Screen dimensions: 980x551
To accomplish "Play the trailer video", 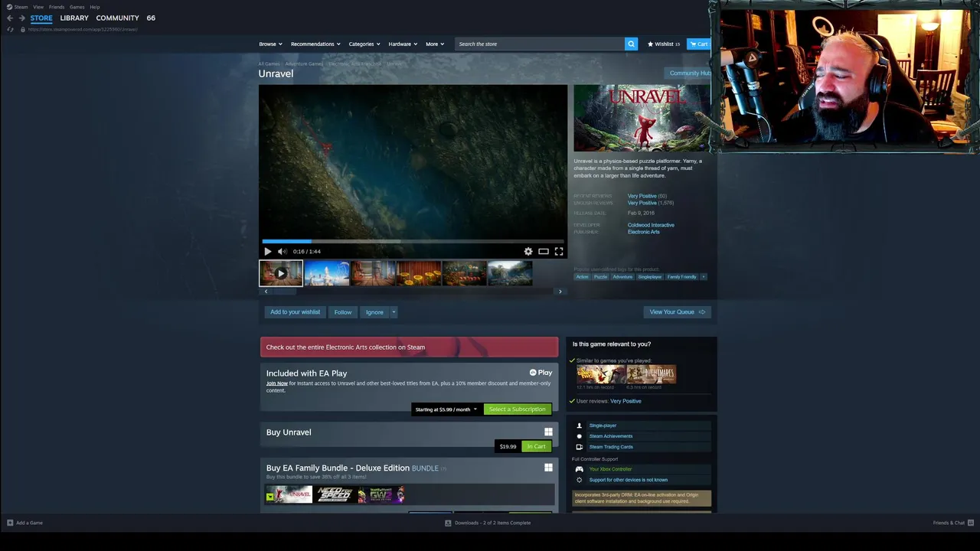I will pyautogui.click(x=267, y=251).
